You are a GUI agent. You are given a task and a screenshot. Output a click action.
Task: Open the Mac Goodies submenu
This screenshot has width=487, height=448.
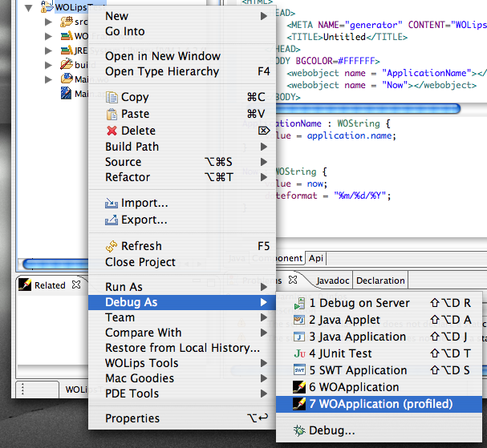pyautogui.click(x=182, y=378)
